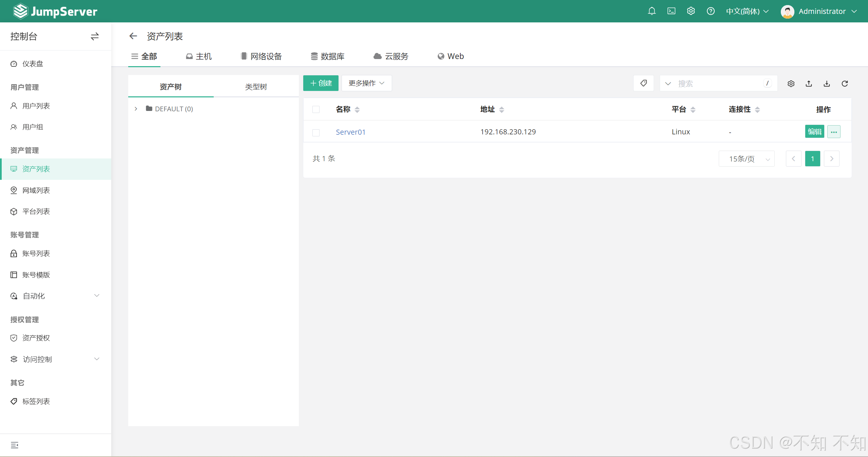Image resolution: width=868 pixels, height=457 pixels.
Task: Open the web terminal icon
Action: tap(671, 11)
